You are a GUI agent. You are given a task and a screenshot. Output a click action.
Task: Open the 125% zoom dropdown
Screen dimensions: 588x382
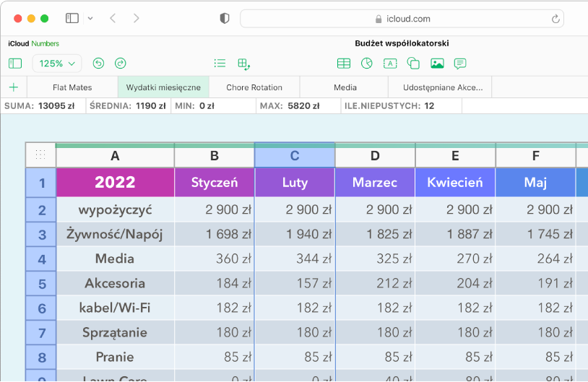click(57, 64)
